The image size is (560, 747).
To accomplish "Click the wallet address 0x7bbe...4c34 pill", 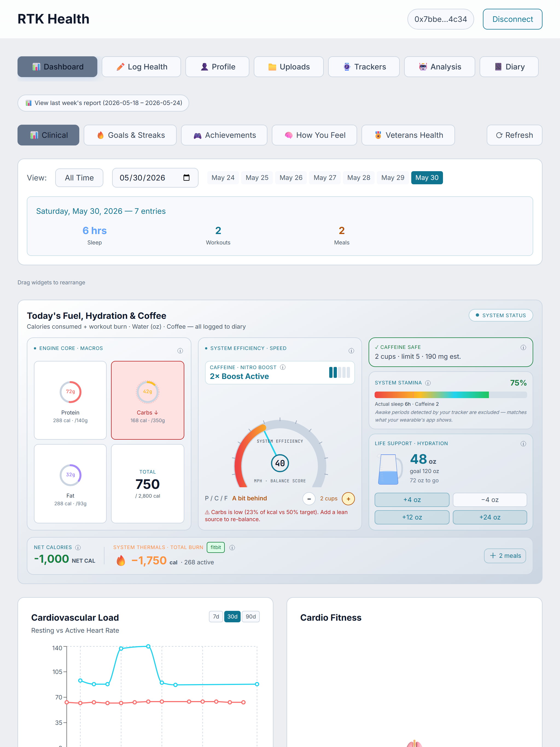I will click(x=441, y=19).
